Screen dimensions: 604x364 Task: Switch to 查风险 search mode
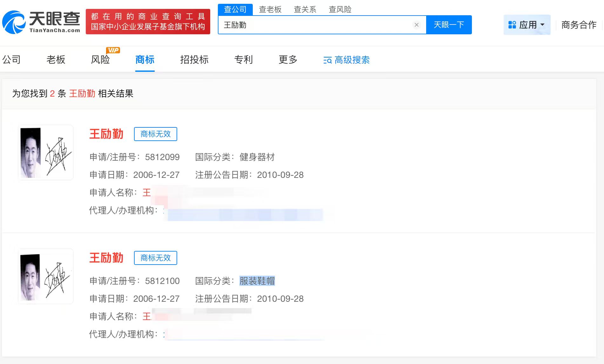pos(340,9)
